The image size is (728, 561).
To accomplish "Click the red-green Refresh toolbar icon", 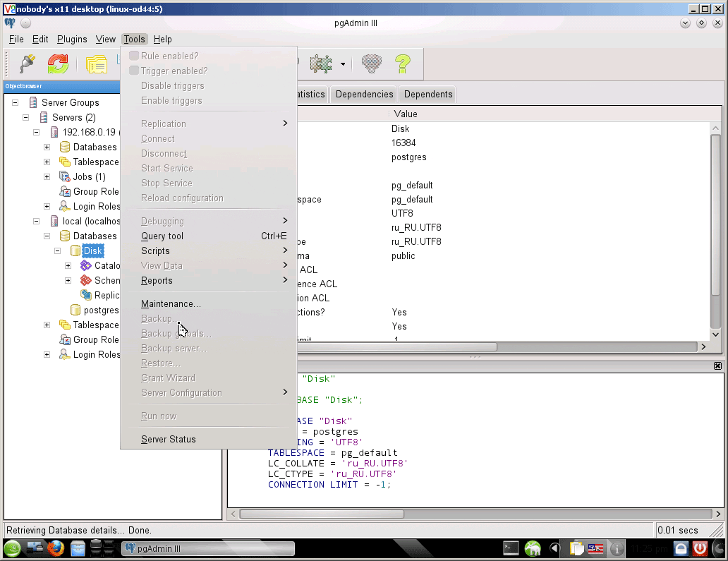I will click(x=58, y=64).
